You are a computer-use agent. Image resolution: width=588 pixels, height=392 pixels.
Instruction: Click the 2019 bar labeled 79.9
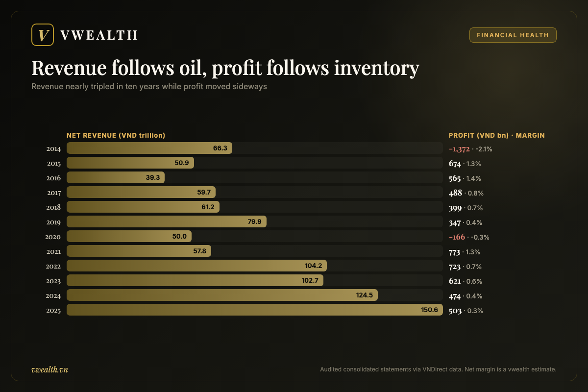[x=167, y=221]
